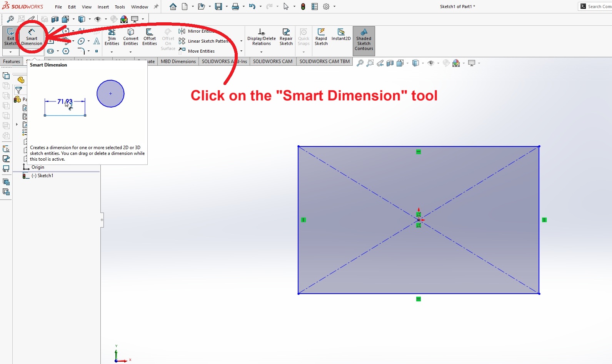Open the Linear Sketch Pattern dropdown arrow
Viewport: 612px width, 364px height.
click(x=241, y=41)
